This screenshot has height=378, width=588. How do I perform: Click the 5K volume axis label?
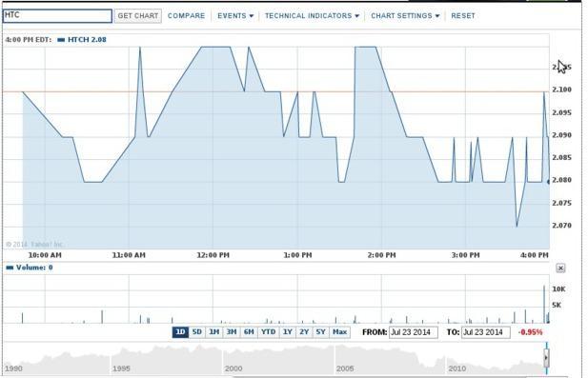(x=557, y=305)
